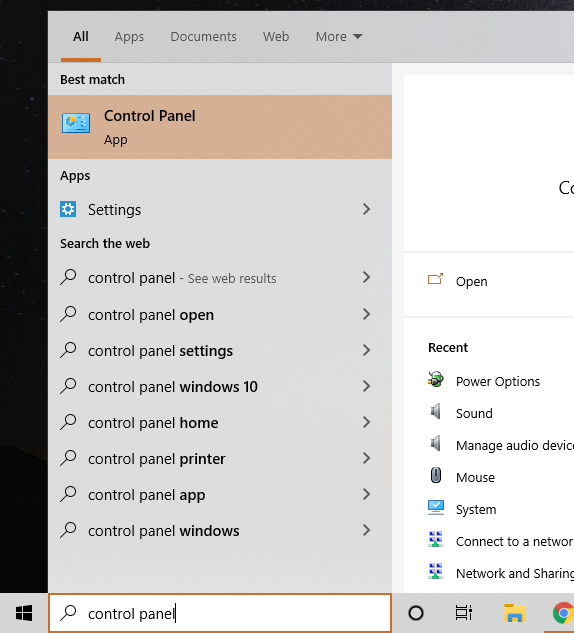The image size is (574, 633).
Task: Open Mouse from the Recent list
Action: pyautogui.click(x=475, y=478)
